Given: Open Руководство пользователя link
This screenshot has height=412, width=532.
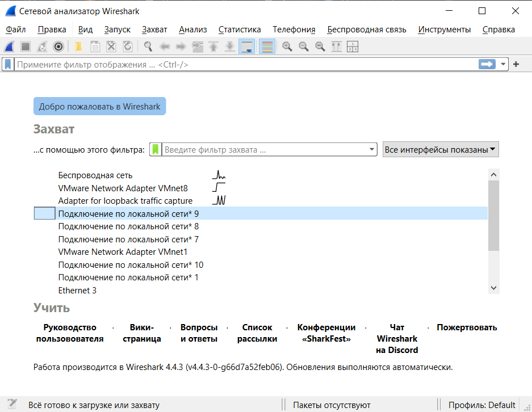Looking at the screenshot, I should click(70, 333).
